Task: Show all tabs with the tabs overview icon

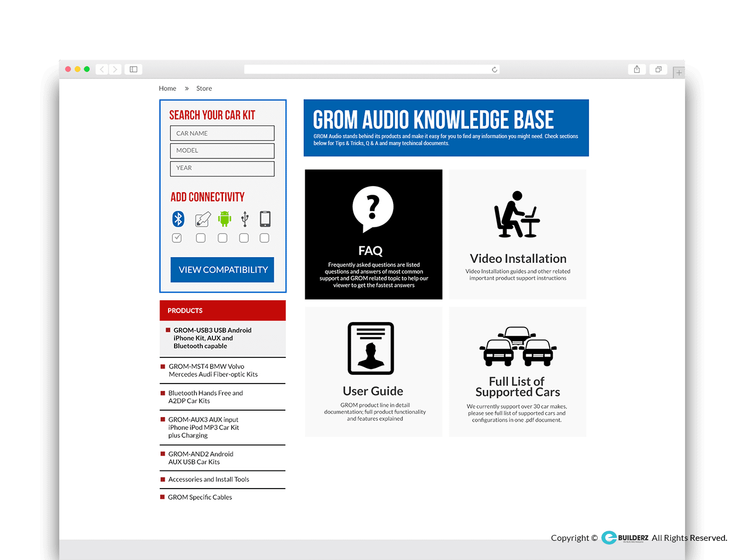Action: (x=658, y=69)
